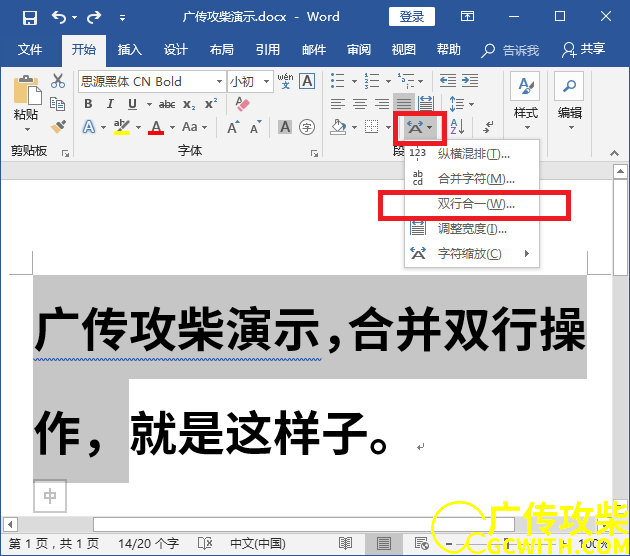Screen dimensions: 630x556
Task: Apply distributed alignment to the paragraph
Action: click(x=425, y=104)
